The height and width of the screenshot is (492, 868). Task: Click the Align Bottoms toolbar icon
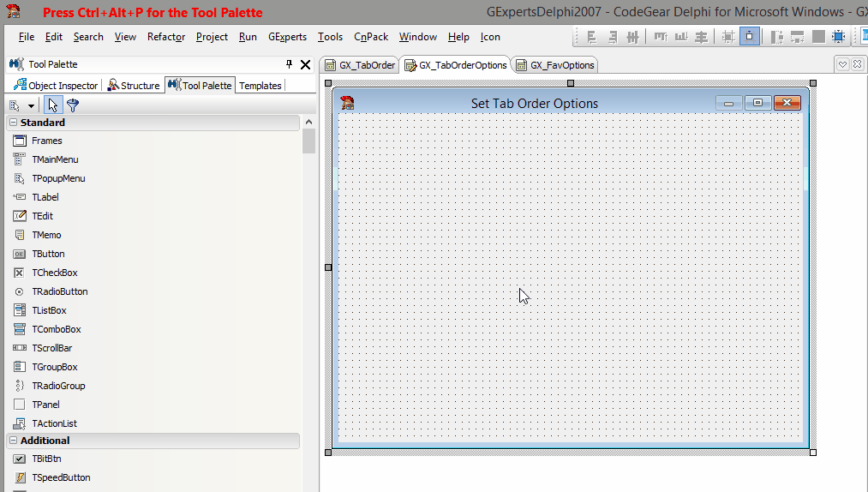681,37
